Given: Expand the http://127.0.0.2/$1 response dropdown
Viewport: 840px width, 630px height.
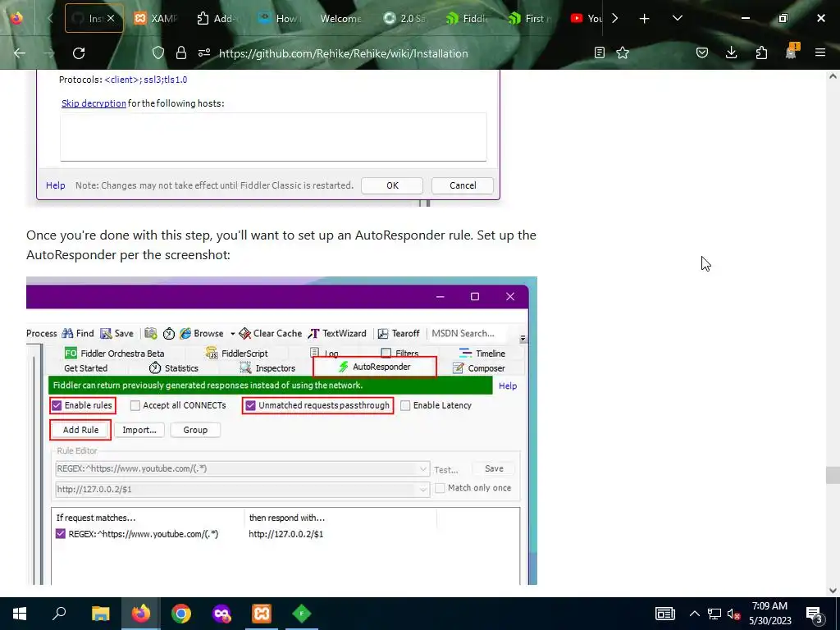Looking at the screenshot, I should click(423, 489).
